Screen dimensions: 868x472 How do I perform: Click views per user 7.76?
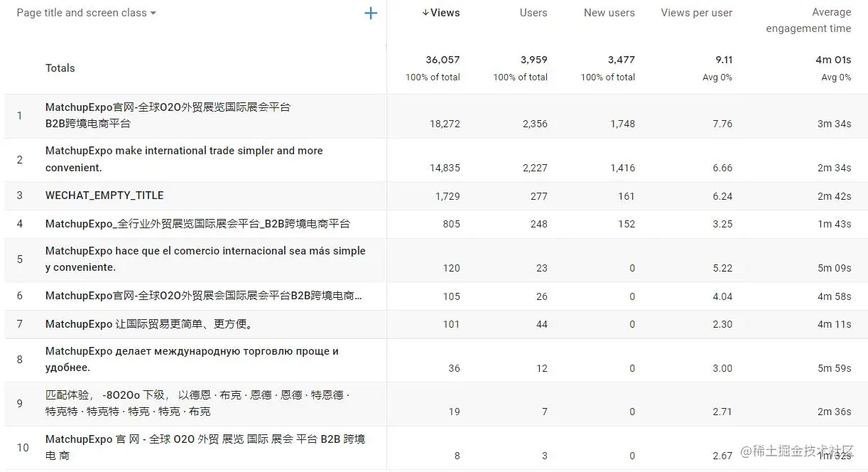point(722,124)
